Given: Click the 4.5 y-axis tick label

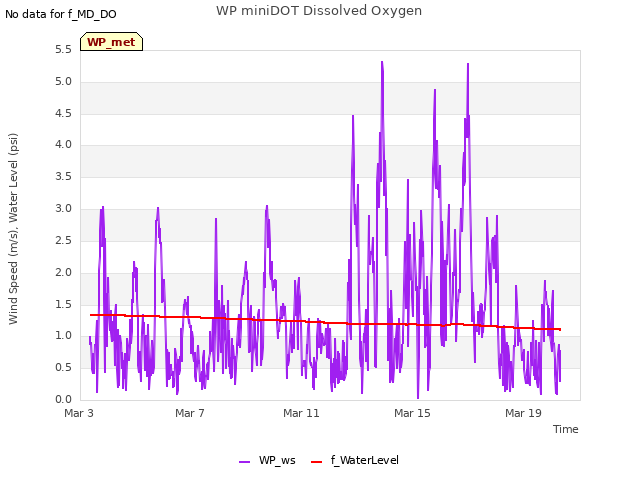Looking at the screenshot, I should 63,113.
